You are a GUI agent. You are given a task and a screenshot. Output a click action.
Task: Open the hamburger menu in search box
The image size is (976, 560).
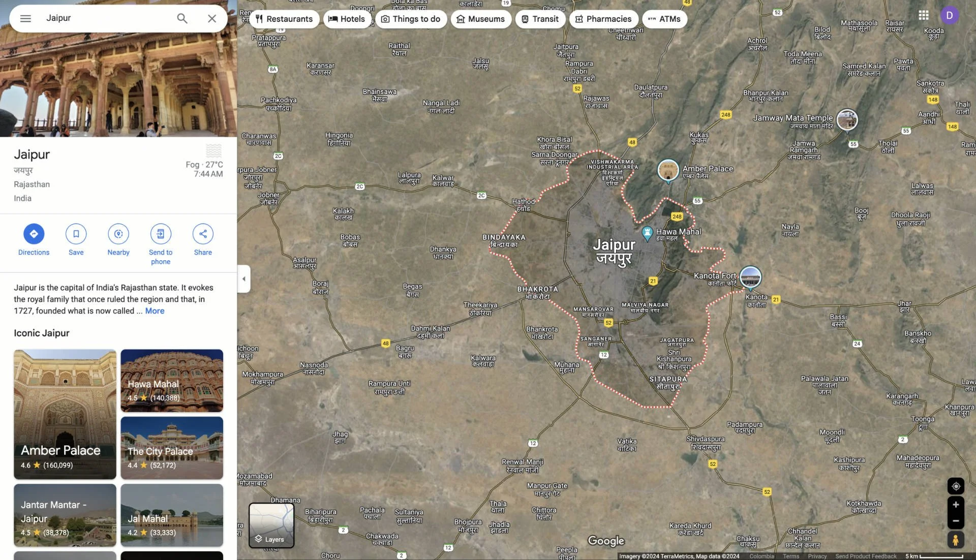(x=25, y=18)
